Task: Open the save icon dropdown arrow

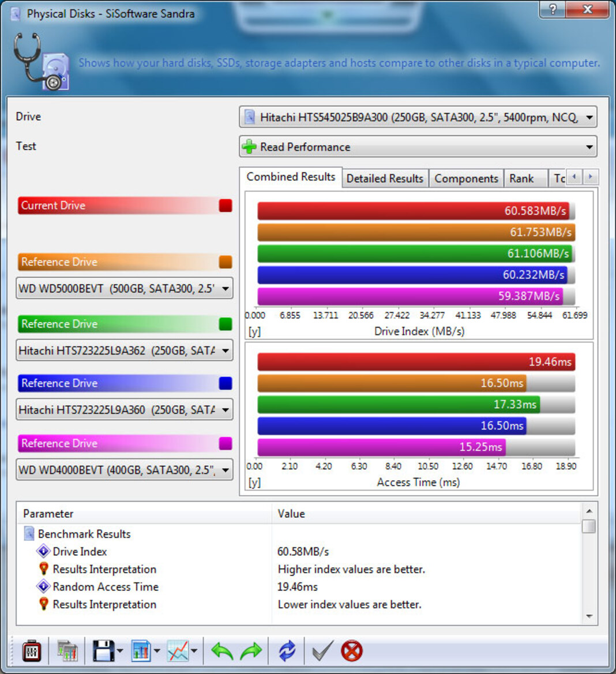Action: click(120, 651)
